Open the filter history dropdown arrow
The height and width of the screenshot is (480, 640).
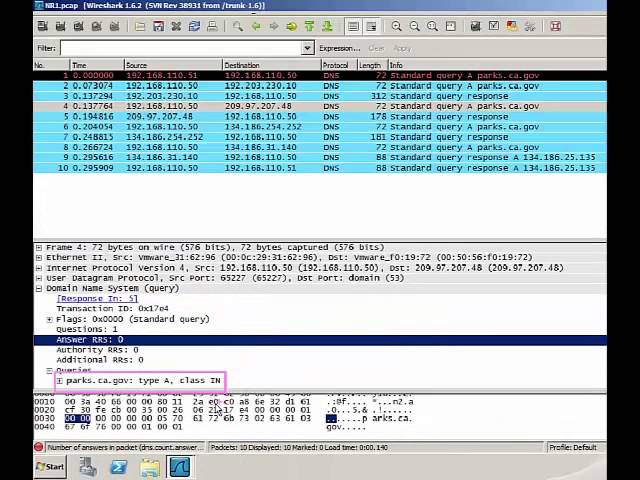[307, 48]
